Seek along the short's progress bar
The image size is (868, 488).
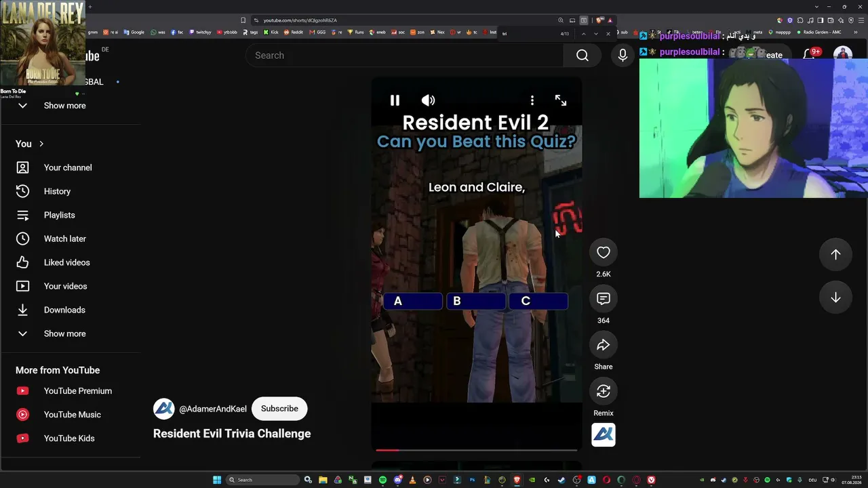point(477,449)
